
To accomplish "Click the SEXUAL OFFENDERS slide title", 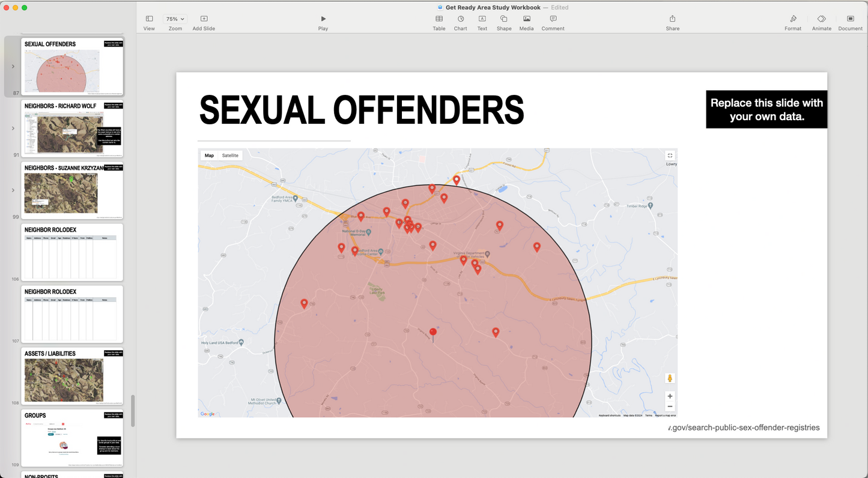I will pyautogui.click(x=362, y=110).
